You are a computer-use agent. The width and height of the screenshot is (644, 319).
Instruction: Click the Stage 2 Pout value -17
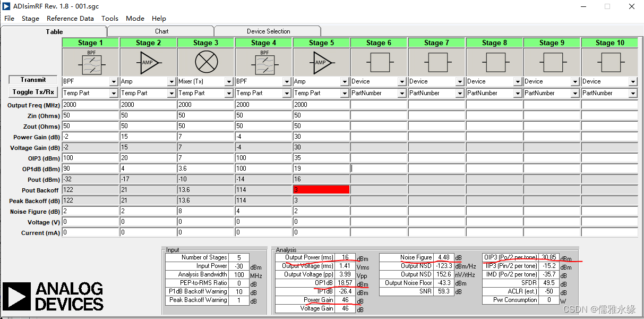click(148, 179)
